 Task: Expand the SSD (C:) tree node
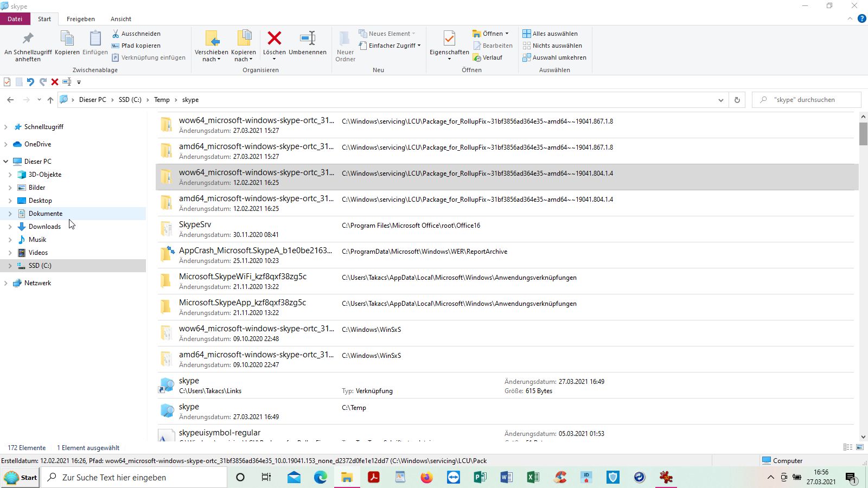(x=10, y=266)
